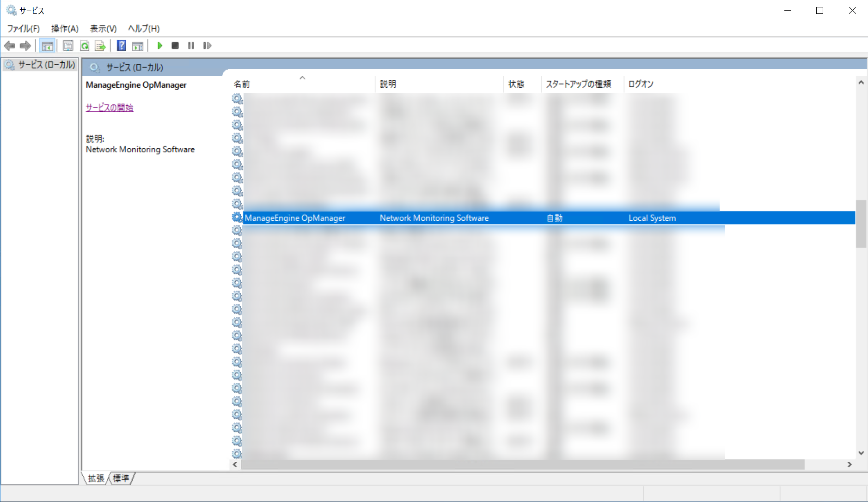Screen dimensions: 868x502
Task: Click the 説明: label in the detail pane
Action: click(x=95, y=139)
